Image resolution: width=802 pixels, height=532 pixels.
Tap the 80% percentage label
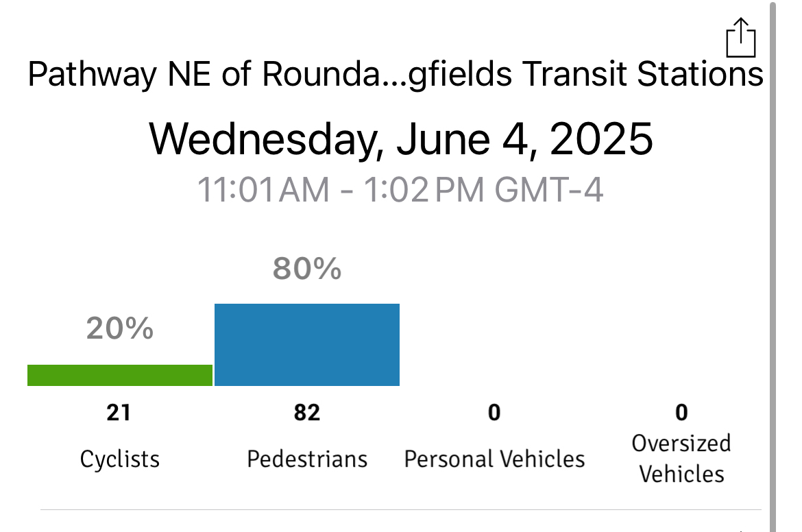point(307,269)
